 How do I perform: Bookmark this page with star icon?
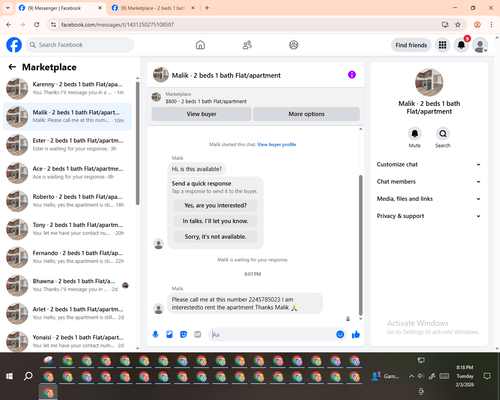[x=458, y=25]
